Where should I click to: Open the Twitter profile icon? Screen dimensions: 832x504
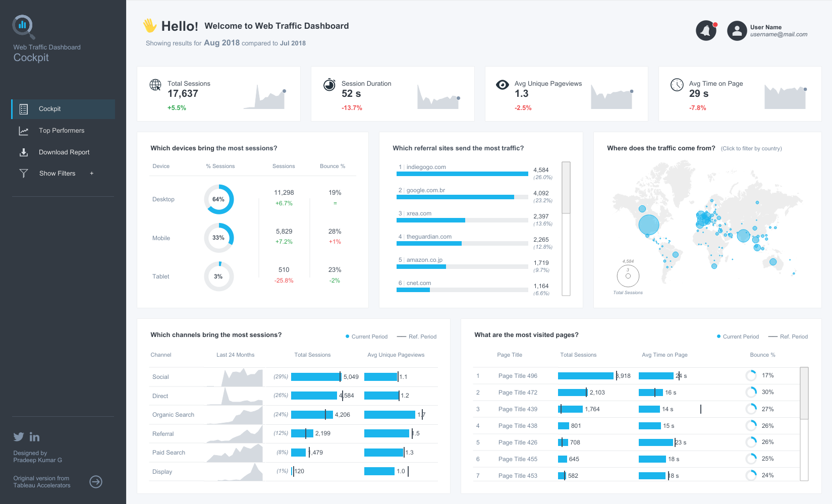pos(19,437)
